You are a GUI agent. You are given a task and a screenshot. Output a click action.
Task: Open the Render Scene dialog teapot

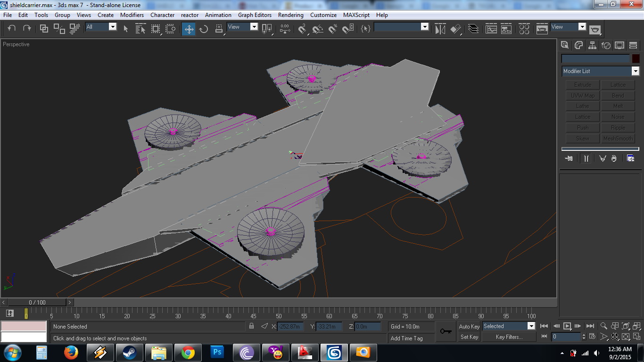pos(542,29)
